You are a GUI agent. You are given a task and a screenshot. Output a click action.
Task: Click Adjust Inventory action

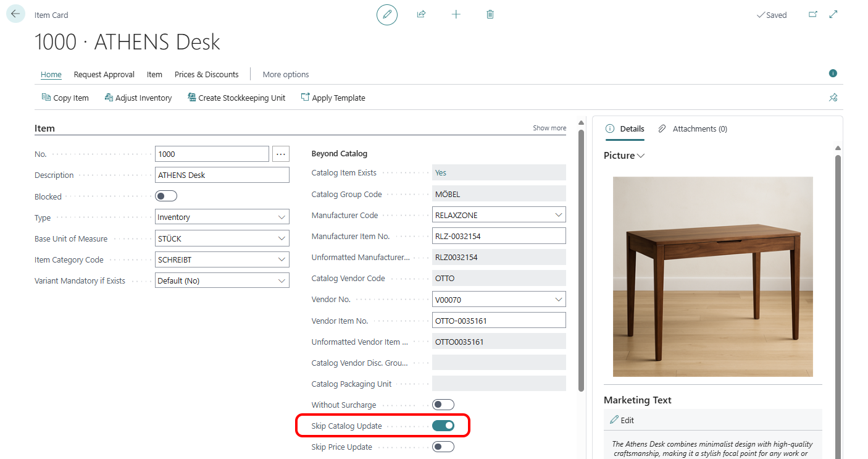[138, 98]
